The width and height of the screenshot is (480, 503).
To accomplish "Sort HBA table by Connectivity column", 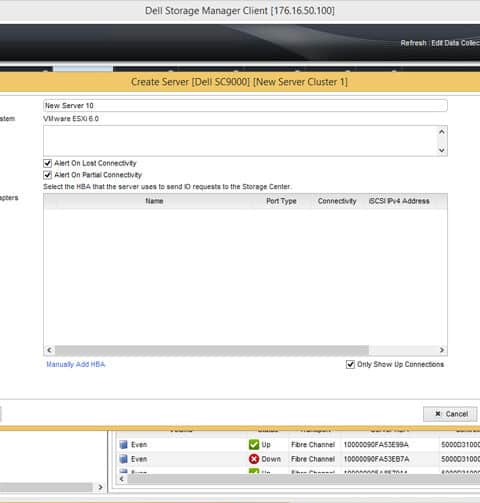I will (337, 201).
